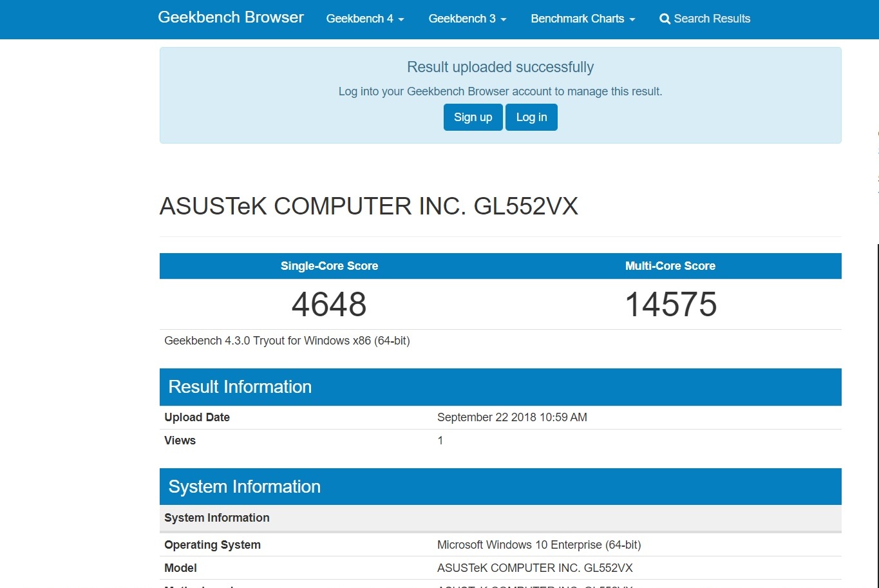Click the Single-Core Score header
The height and width of the screenshot is (588, 879).
(329, 266)
